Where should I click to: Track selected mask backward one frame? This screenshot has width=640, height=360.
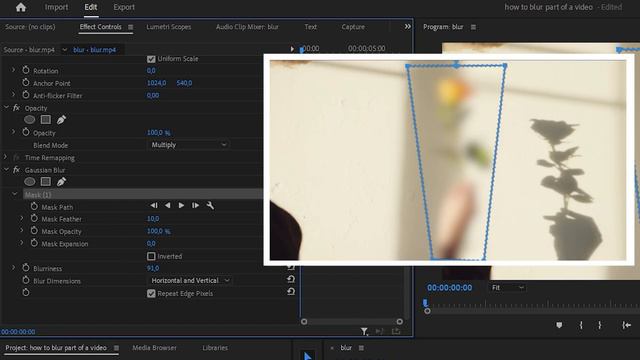(154, 205)
